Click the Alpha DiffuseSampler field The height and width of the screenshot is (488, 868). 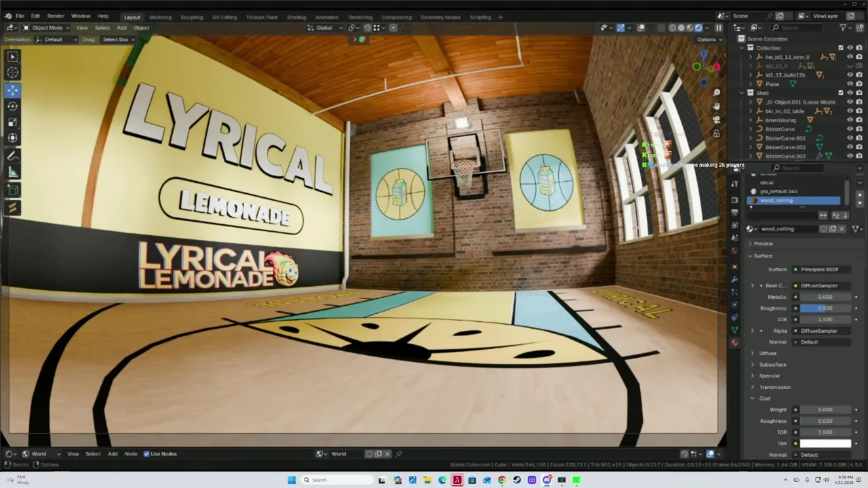click(x=821, y=331)
